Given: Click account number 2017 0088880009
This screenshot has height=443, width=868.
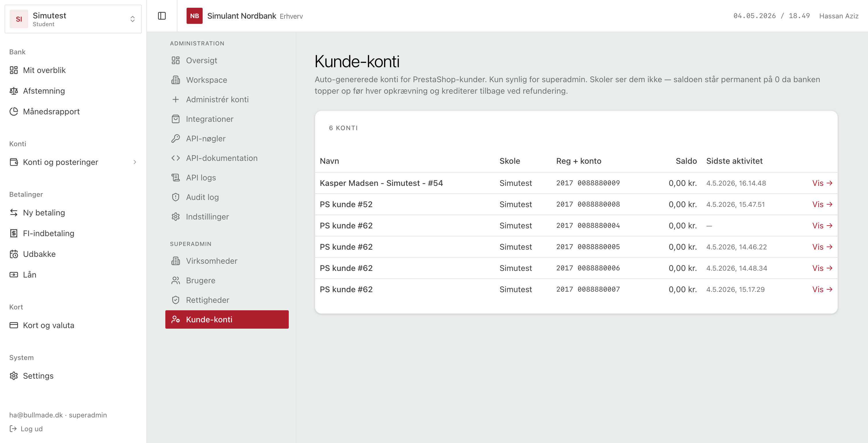Looking at the screenshot, I should [588, 183].
